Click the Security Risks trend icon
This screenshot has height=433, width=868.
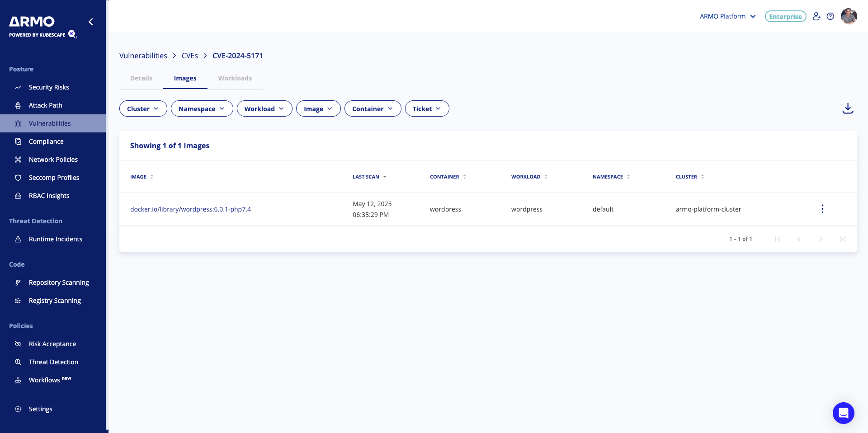(x=18, y=87)
